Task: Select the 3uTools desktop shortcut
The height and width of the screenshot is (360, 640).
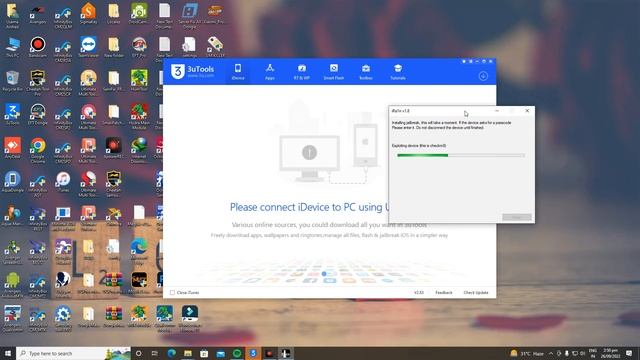Action: [12, 114]
